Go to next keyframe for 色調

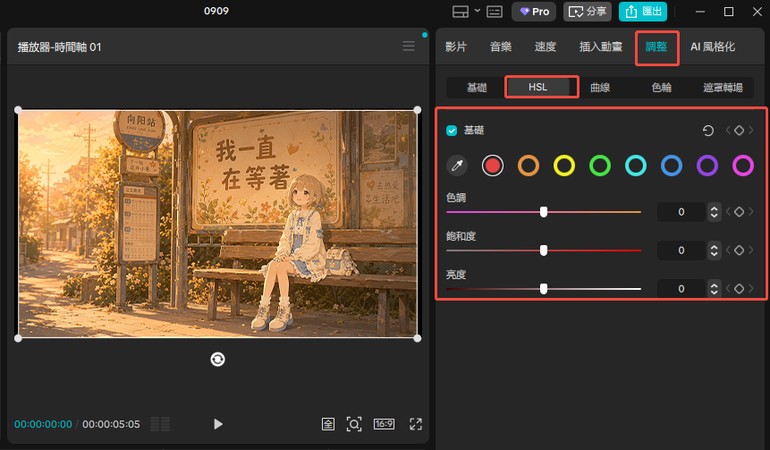coord(751,212)
